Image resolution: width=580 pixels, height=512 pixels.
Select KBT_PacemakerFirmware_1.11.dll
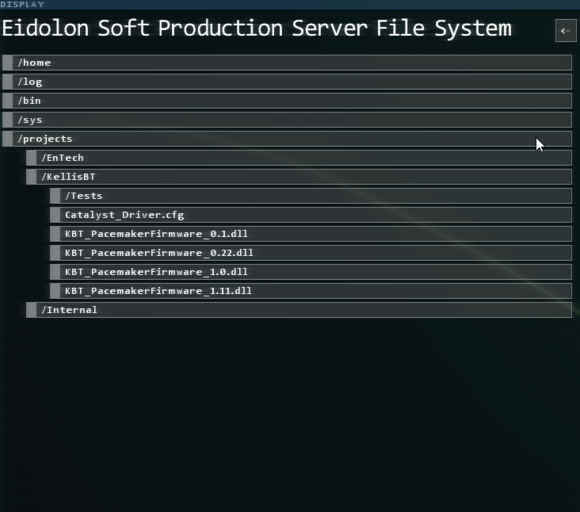pos(311,291)
